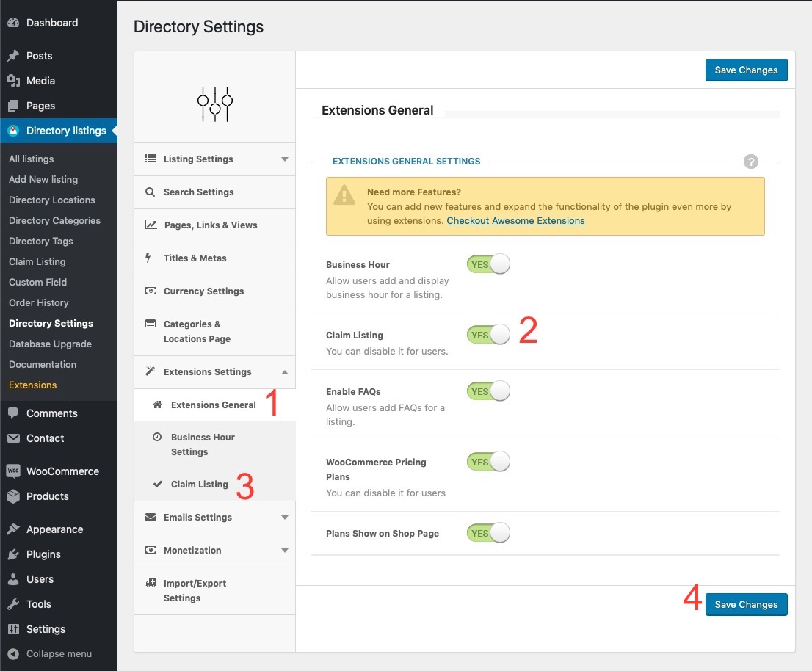Click the Search Settings magnifier icon
Viewport: 812px width, 671px height.
pos(151,192)
